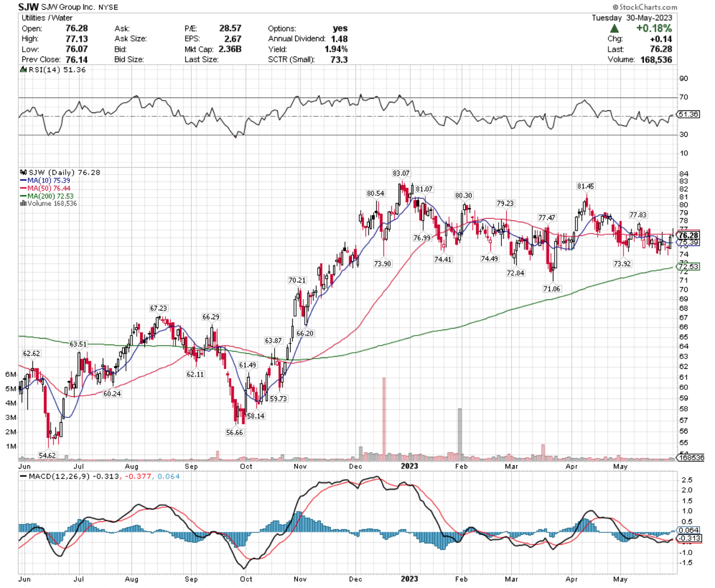Click the 83.07 peak price label
The height and width of the screenshot is (588, 715).
tap(401, 173)
